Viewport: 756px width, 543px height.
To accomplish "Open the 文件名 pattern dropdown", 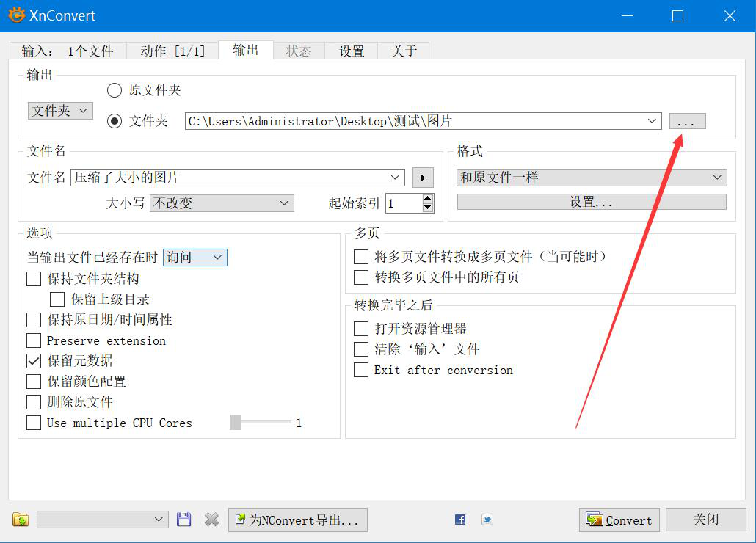I will click(395, 178).
